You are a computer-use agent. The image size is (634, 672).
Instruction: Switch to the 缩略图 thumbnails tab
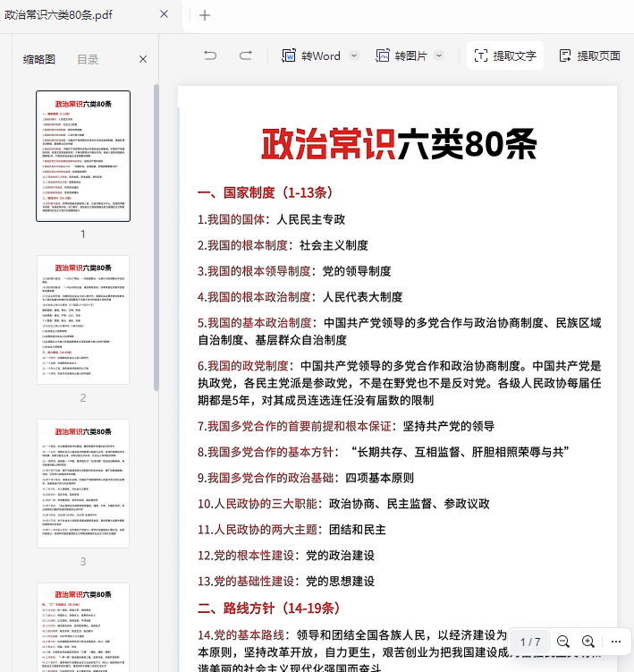[x=39, y=59]
